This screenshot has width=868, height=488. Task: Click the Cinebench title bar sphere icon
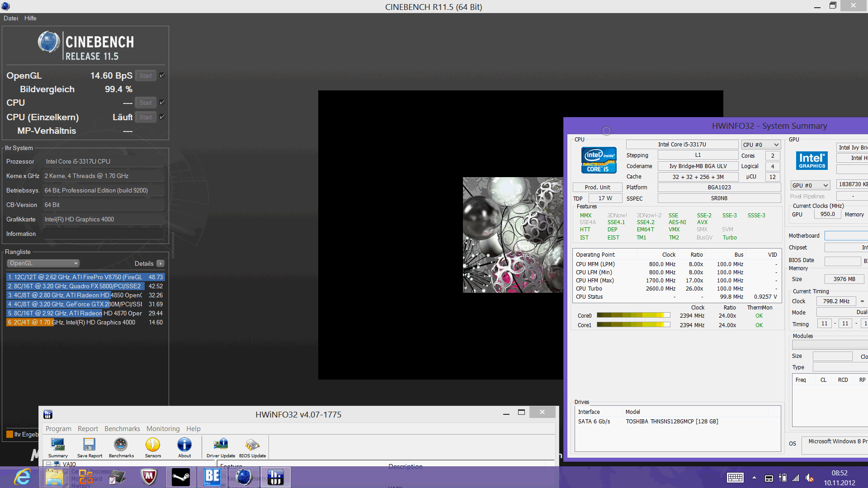5,6
